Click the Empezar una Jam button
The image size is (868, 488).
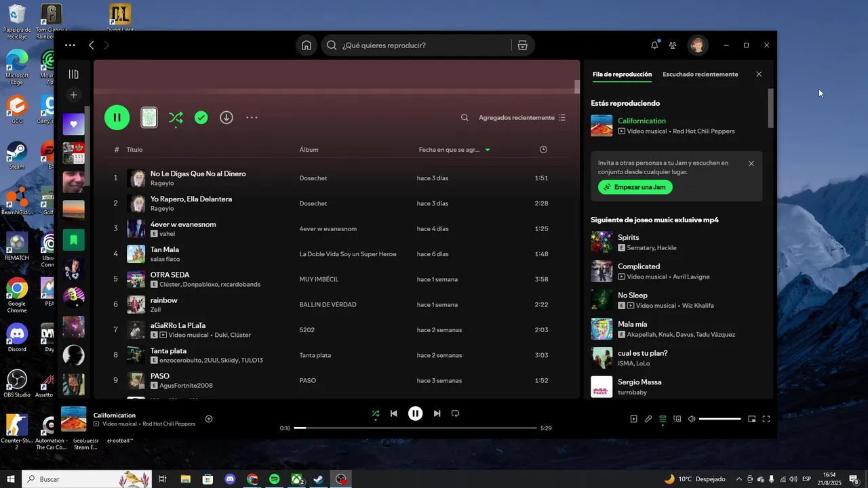pyautogui.click(x=635, y=187)
